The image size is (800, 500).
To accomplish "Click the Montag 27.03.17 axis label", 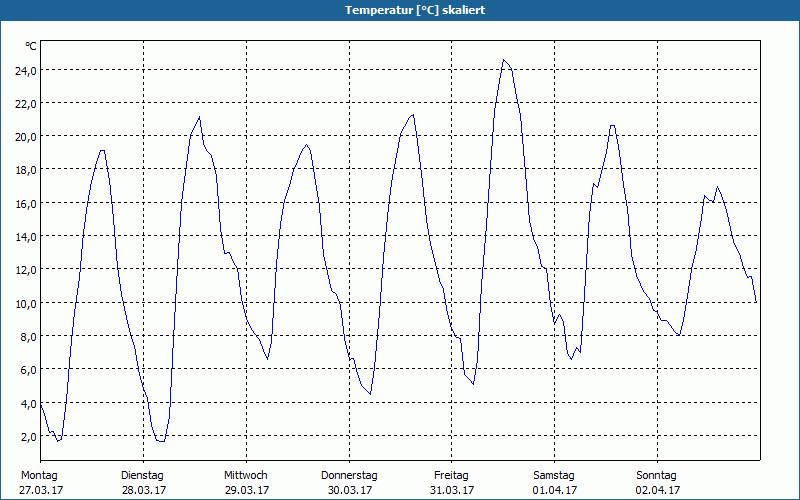I will pos(41,482).
